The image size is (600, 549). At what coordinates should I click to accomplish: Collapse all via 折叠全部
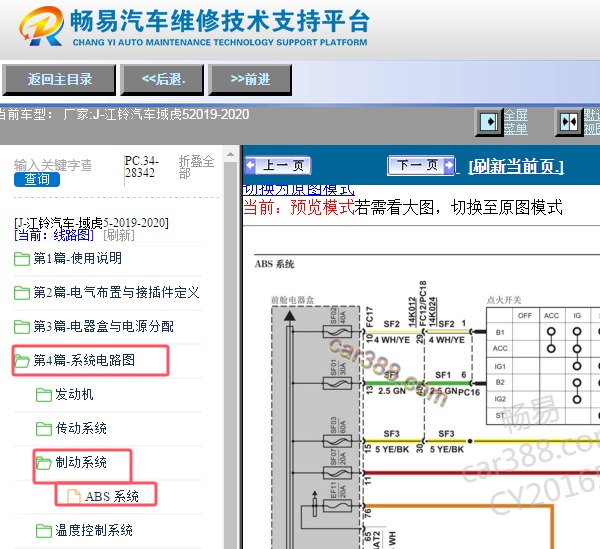pos(196,167)
